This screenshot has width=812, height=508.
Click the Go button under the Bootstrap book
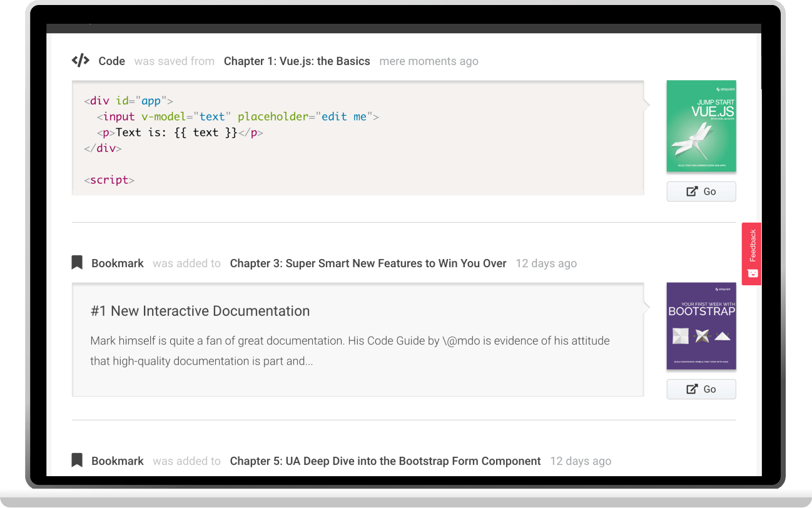tap(701, 389)
